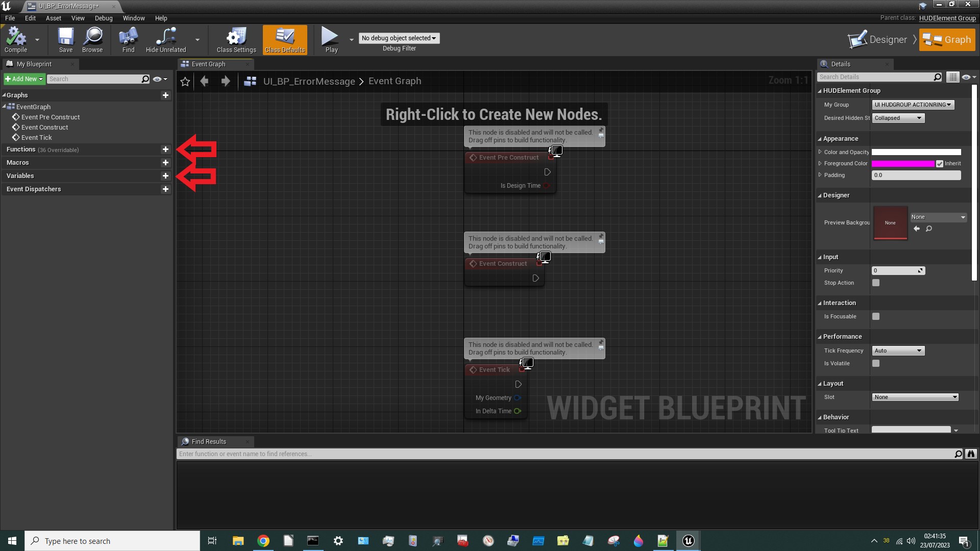
Task: Toggle Hide Unrelated nodes
Action: tap(166, 40)
